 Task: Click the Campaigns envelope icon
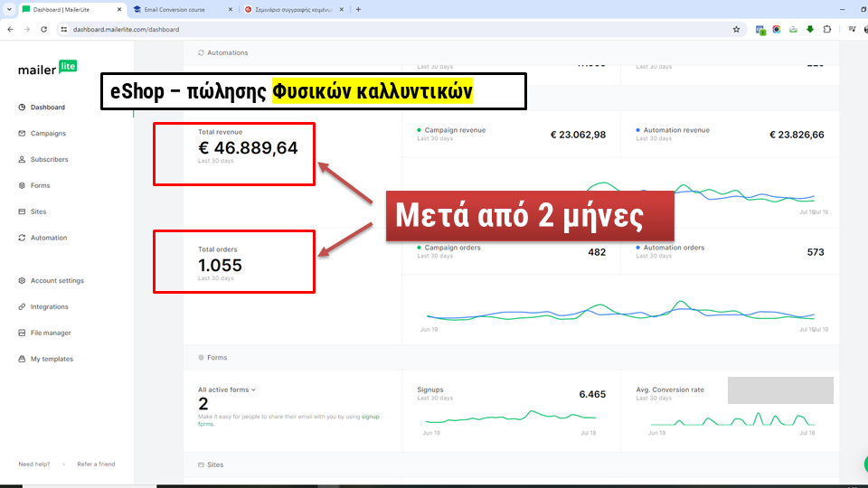point(22,134)
